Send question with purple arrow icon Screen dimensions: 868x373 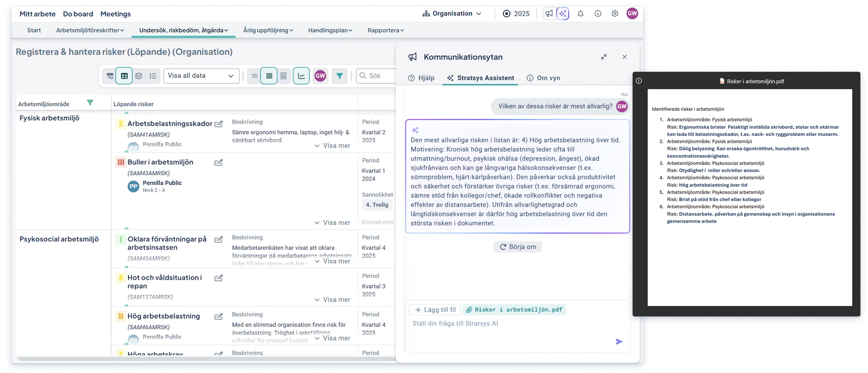[x=619, y=341]
